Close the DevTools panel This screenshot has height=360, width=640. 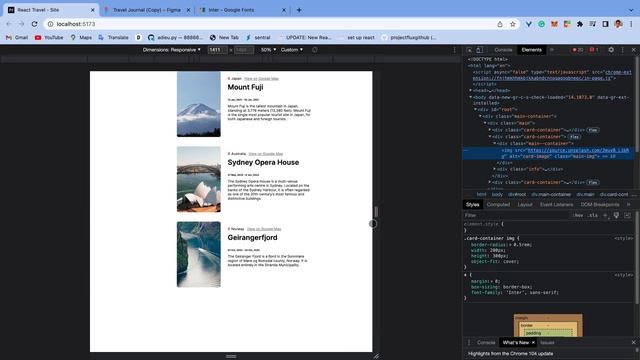coord(633,50)
